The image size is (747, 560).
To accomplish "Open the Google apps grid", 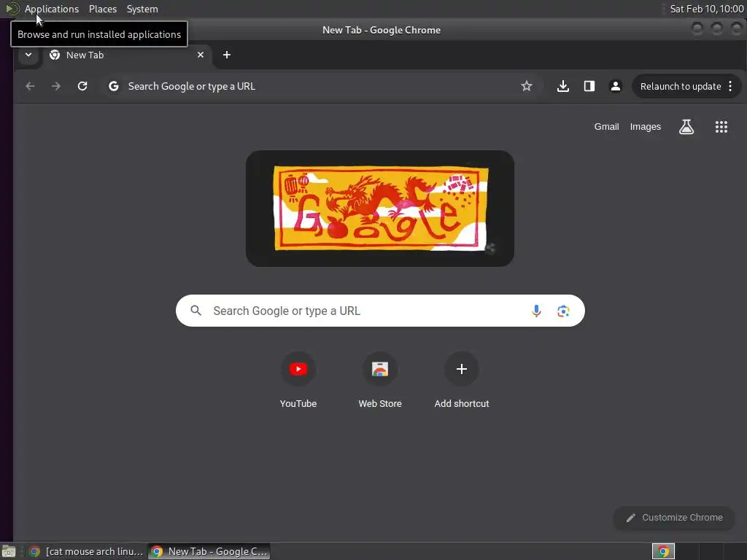I will 721,127.
